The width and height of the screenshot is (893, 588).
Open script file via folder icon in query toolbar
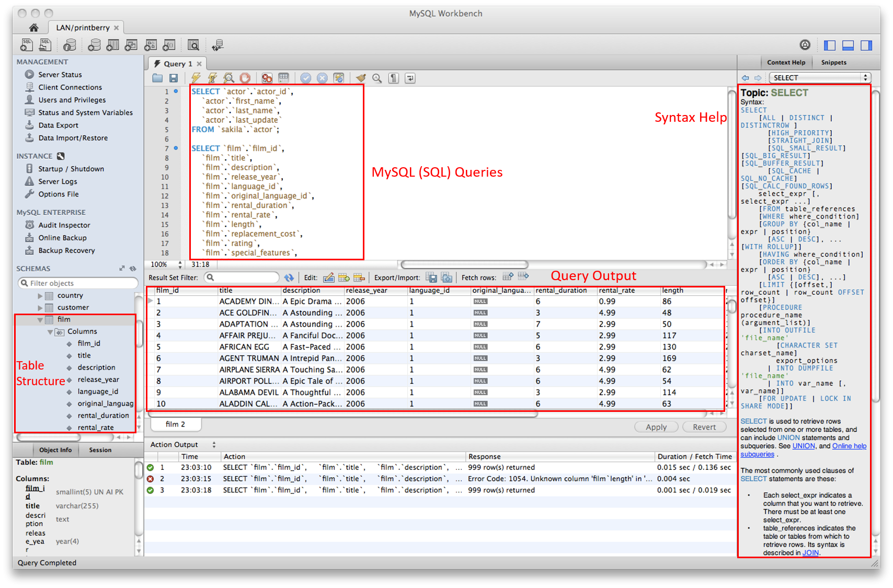[x=157, y=78]
